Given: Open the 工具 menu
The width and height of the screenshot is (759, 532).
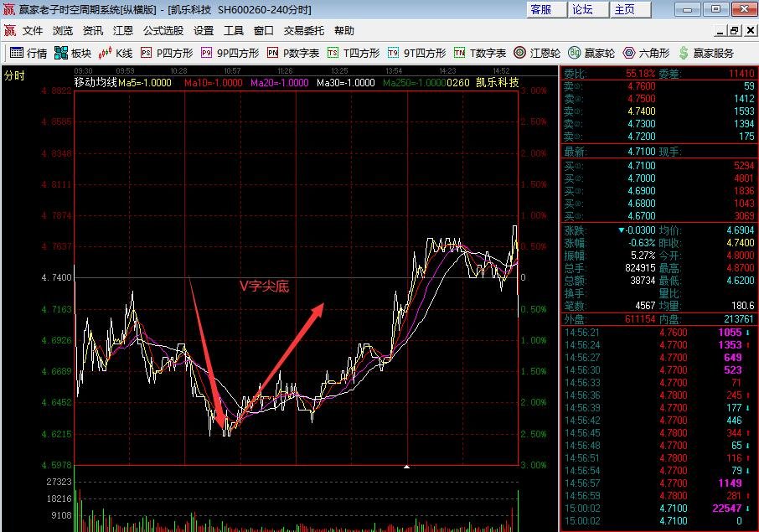Looking at the screenshot, I should tap(234, 30).
